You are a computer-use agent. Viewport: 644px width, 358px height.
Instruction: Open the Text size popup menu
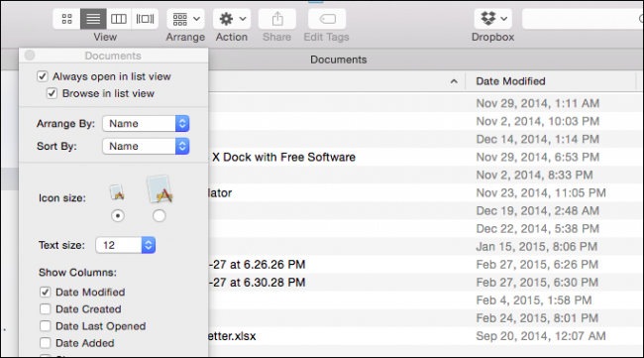(x=125, y=245)
